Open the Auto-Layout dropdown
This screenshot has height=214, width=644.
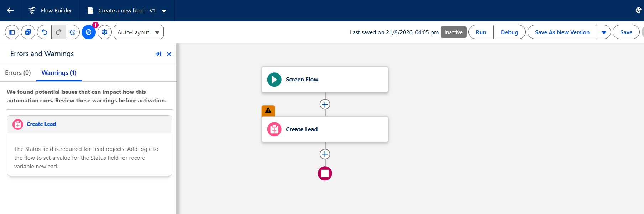[138, 32]
